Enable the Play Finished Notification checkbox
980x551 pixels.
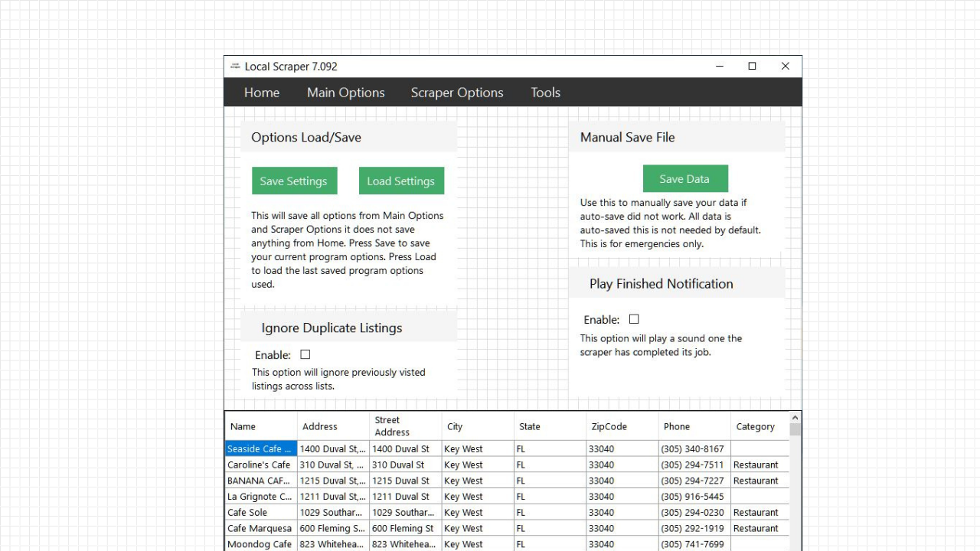634,319
